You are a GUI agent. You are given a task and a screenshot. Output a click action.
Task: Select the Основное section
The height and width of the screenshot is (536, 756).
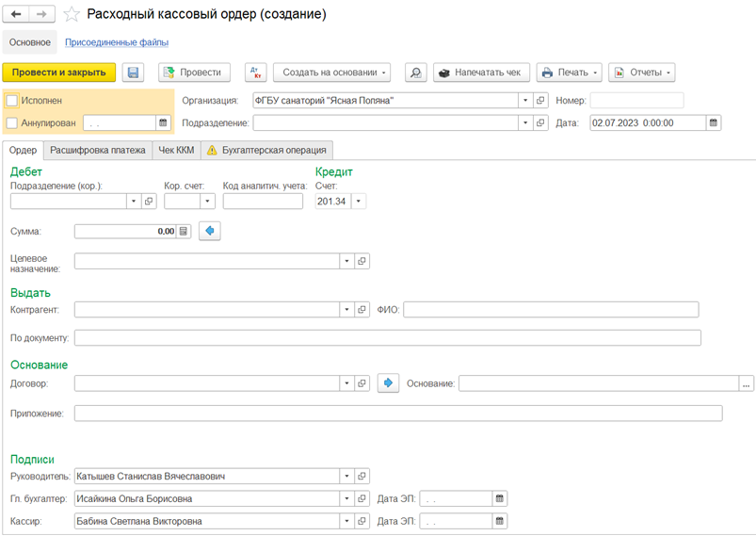pyautogui.click(x=30, y=42)
